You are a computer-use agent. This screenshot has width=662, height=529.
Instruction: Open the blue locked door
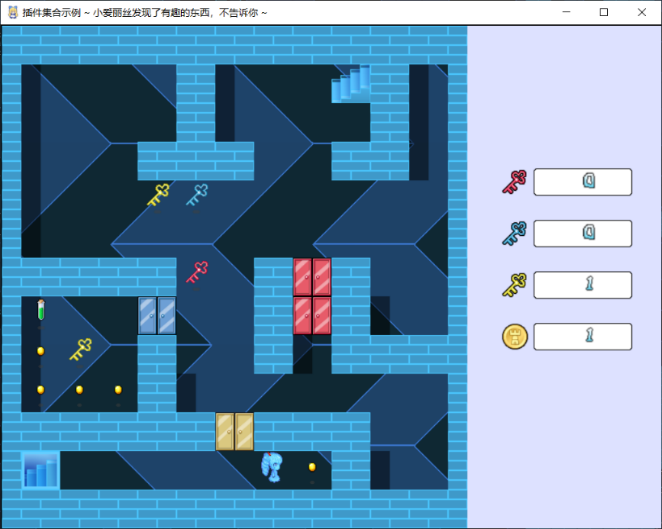pyautogui.click(x=157, y=315)
